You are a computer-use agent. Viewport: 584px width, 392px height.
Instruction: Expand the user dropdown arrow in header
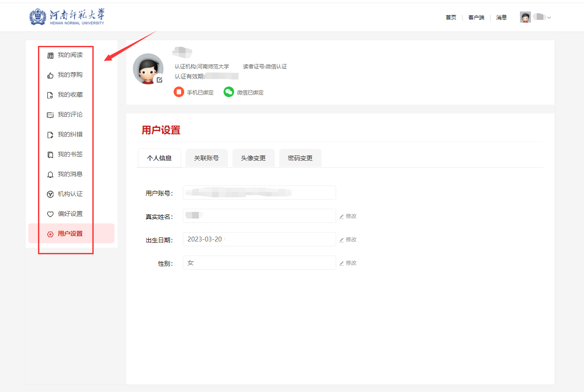click(549, 18)
